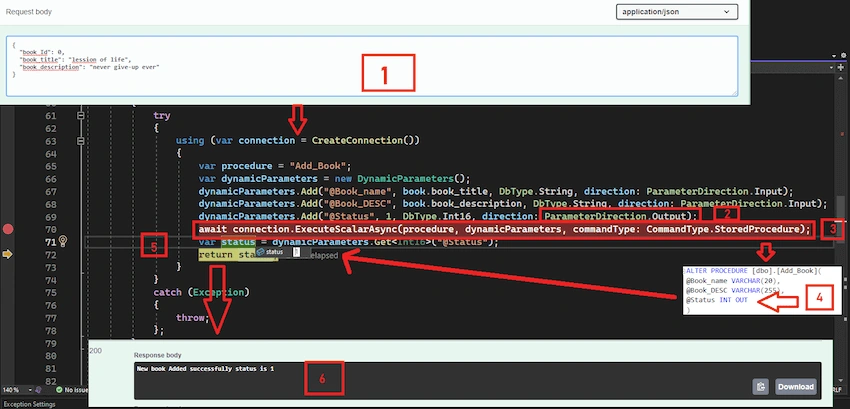This screenshot has width=850, height=409.
Task: Click inside the Request body JSON textarea
Action: pyautogui.click(x=372, y=66)
